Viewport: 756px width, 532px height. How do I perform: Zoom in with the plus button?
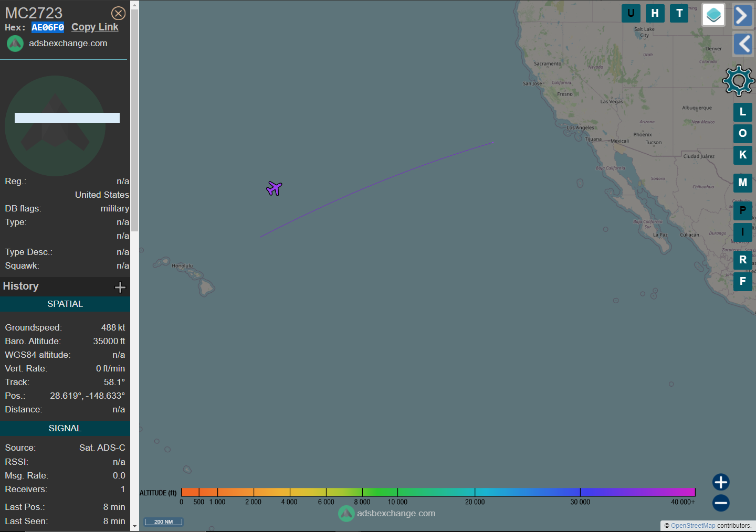tap(721, 482)
